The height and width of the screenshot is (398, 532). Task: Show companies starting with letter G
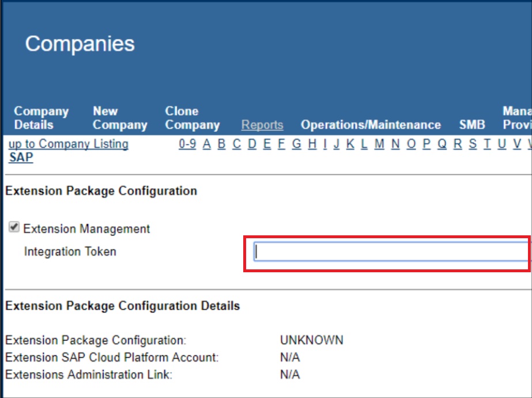tap(296, 144)
